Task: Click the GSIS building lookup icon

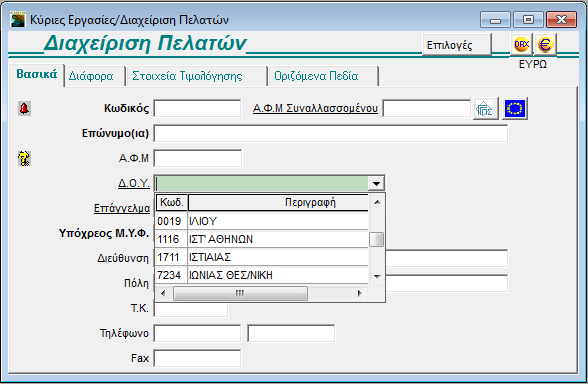Action: pos(486,109)
